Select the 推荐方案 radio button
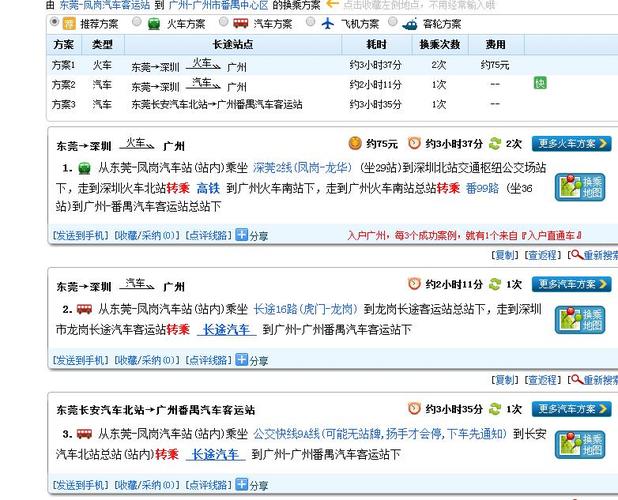618x500 pixels. (x=54, y=22)
